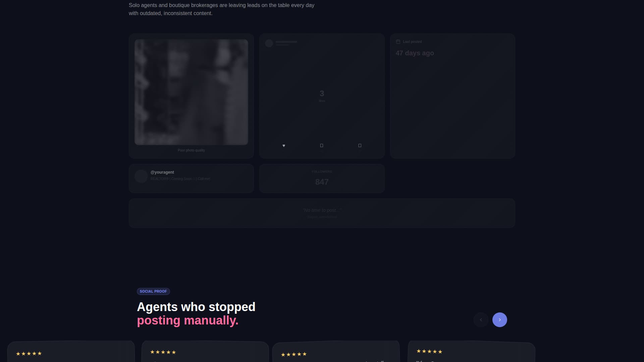Click the rightmost share icon on the post card

(x=360, y=145)
